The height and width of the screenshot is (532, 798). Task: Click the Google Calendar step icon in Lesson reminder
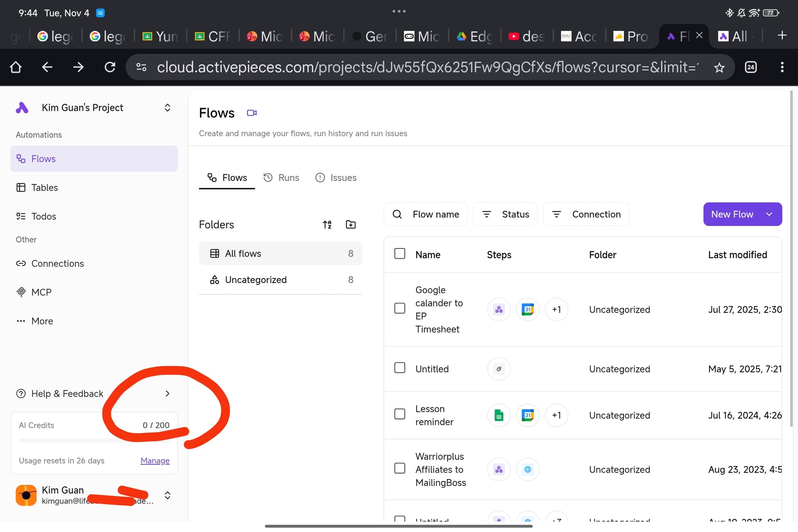pos(527,415)
